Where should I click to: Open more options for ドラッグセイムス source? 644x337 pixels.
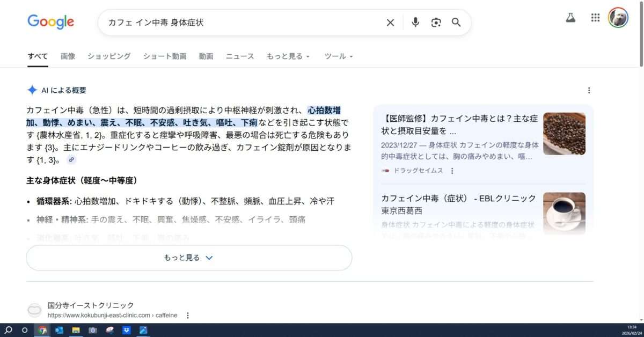[452, 171]
